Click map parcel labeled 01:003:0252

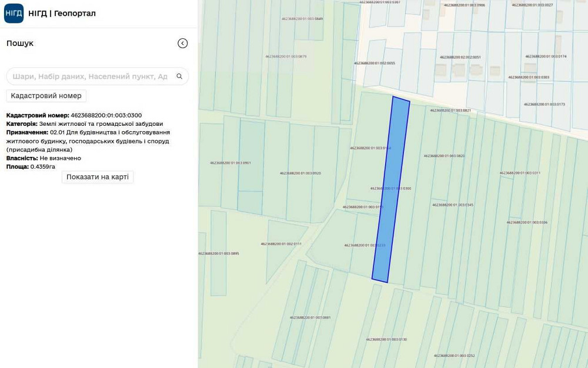coord(454,356)
